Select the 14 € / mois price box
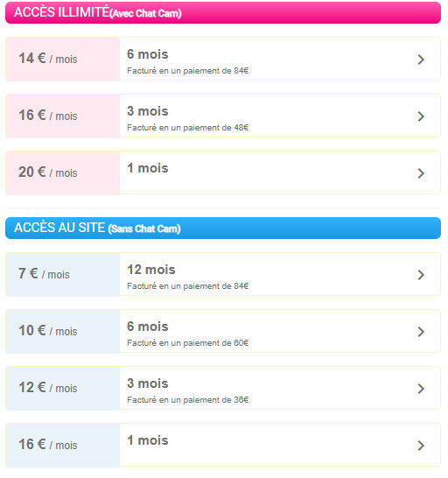The image size is (448, 478). tap(63, 60)
